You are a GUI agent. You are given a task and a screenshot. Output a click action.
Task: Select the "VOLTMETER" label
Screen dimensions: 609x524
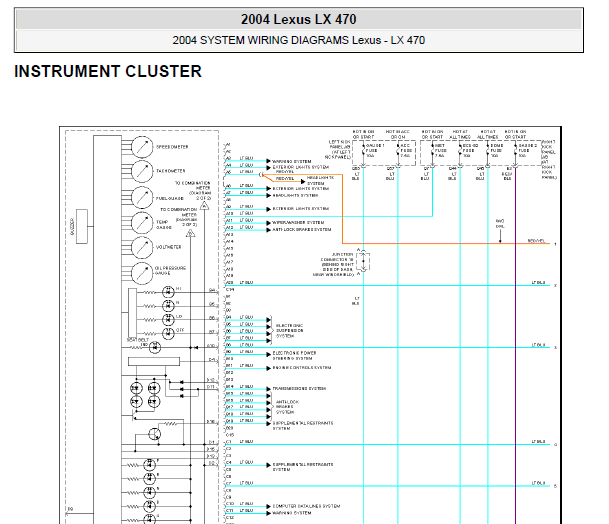click(x=169, y=247)
